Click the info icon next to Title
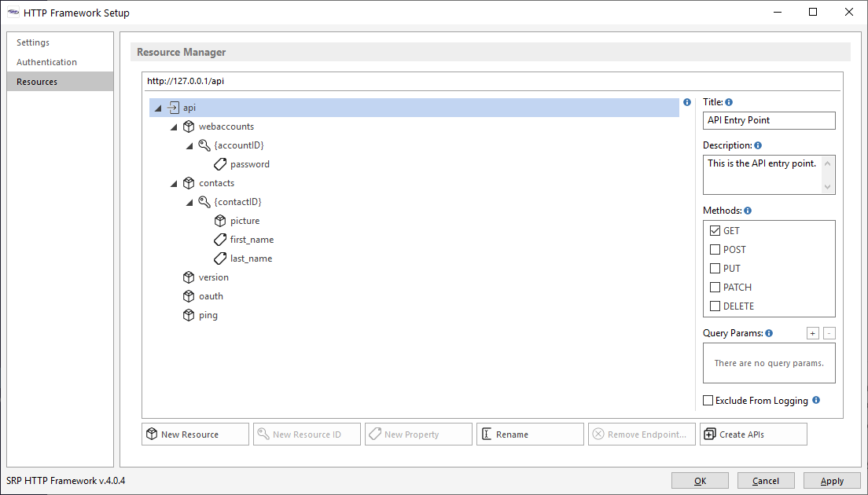The height and width of the screenshot is (495, 868). [x=729, y=102]
